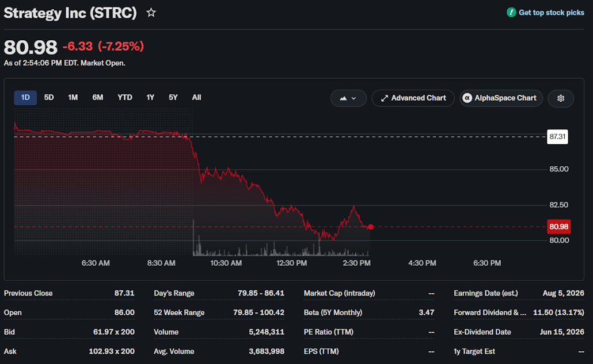Add STRC to watchlist with star icon
593x364 pixels.
click(x=151, y=13)
